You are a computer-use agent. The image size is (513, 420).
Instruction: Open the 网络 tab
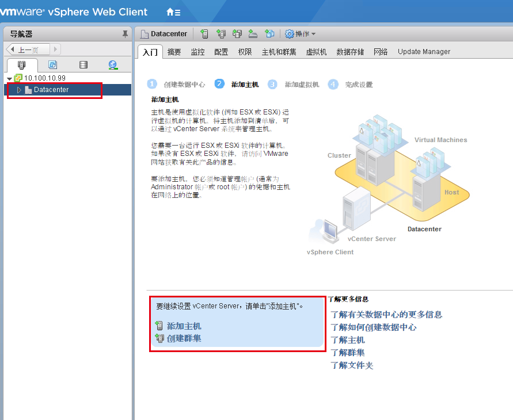381,52
